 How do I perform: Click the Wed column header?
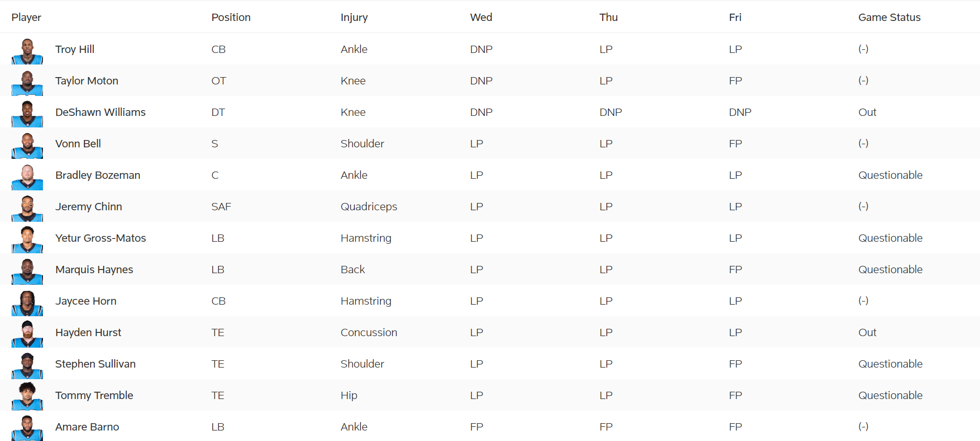coord(481,17)
